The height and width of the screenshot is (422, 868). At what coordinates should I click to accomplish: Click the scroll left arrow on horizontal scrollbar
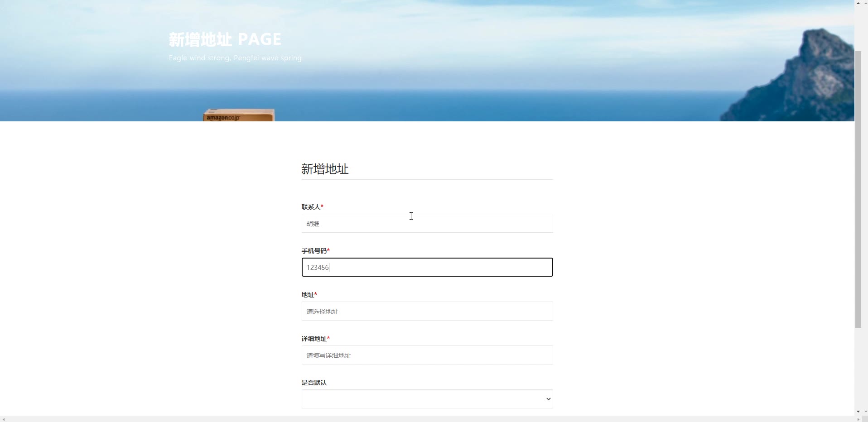(x=3, y=419)
